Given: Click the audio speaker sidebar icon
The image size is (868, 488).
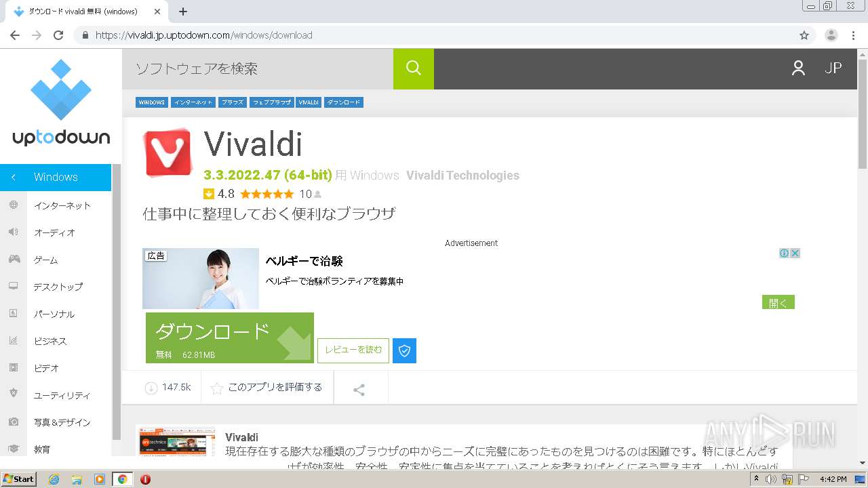Looking at the screenshot, I should 14,232.
